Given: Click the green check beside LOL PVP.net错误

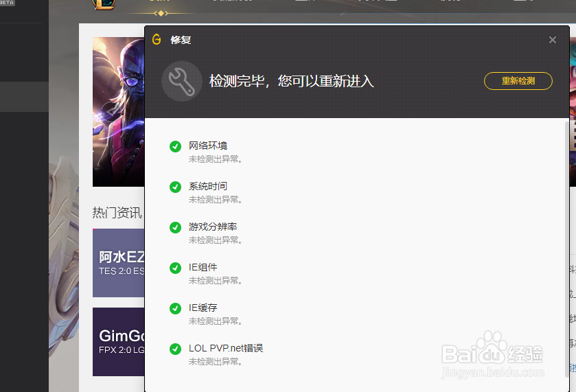Looking at the screenshot, I should click(x=175, y=349).
